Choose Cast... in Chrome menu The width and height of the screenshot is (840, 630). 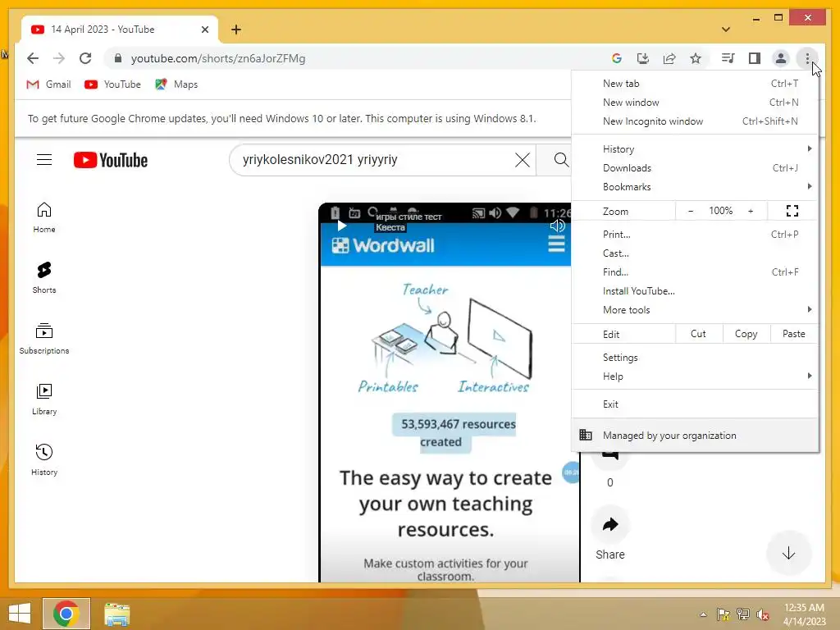(x=695, y=253)
